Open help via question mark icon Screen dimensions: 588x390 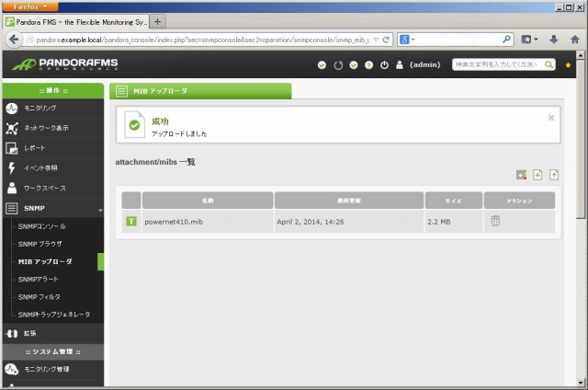pyautogui.click(x=369, y=65)
